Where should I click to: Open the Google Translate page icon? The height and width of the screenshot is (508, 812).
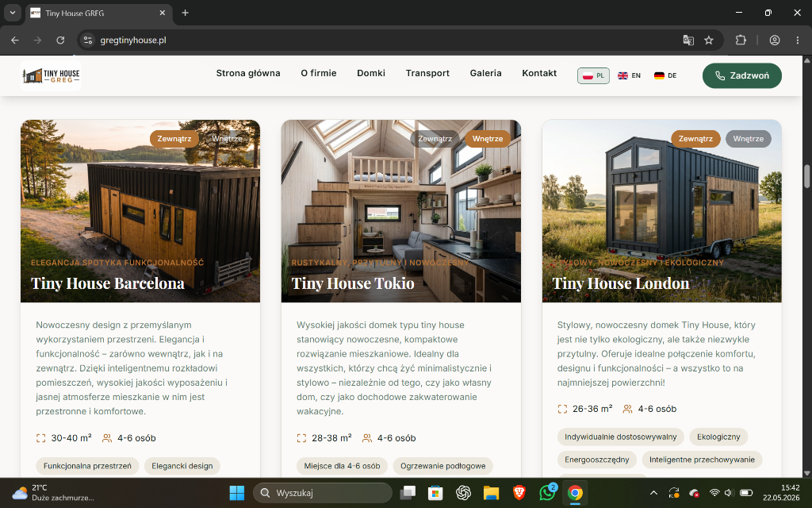tap(688, 40)
